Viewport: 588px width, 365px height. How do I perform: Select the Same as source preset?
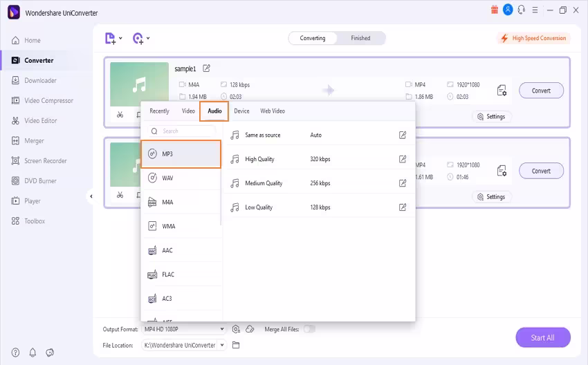click(320, 135)
